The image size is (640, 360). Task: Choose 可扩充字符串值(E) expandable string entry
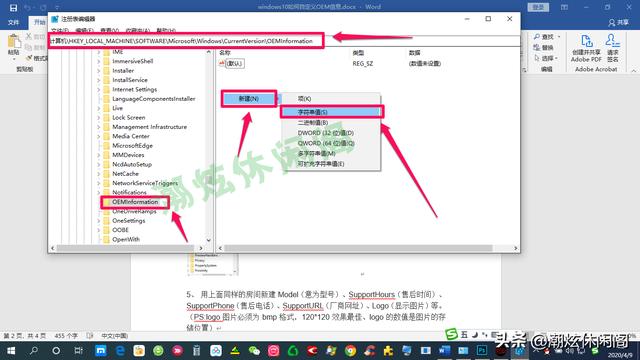coord(330,164)
